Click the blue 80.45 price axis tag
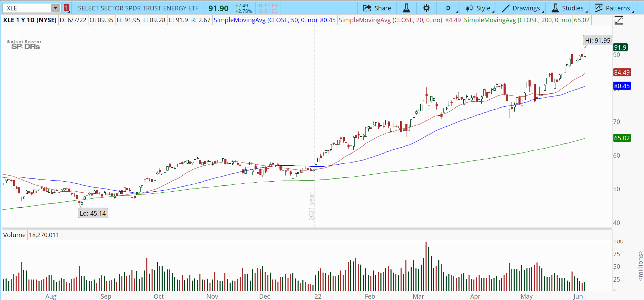The width and height of the screenshot is (644, 300). click(x=622, y=86)
